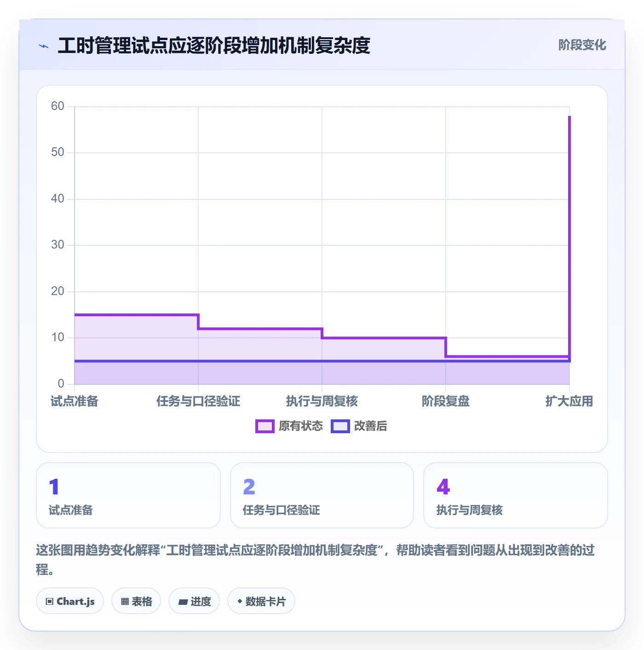Viewport: 644px width, 650px height.
Task: Click the title 工时管理试点应逐阶段增加机制复杂度
Action: (x=214, y=46)
